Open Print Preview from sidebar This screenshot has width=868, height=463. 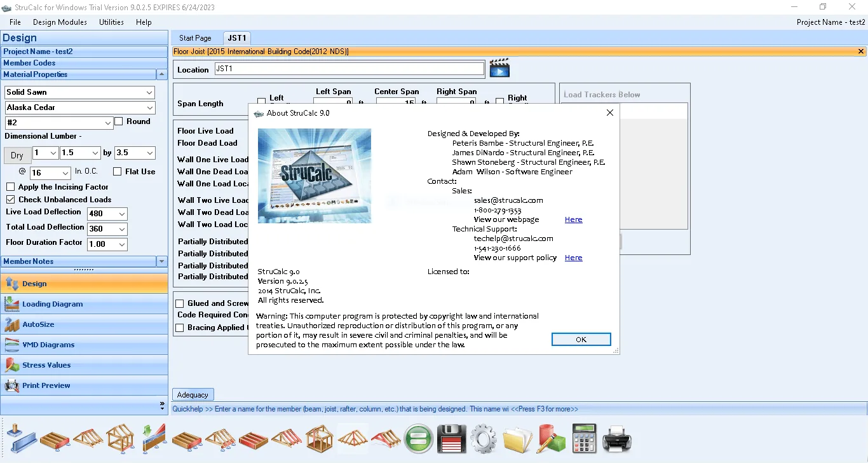[x=84, y=385]
